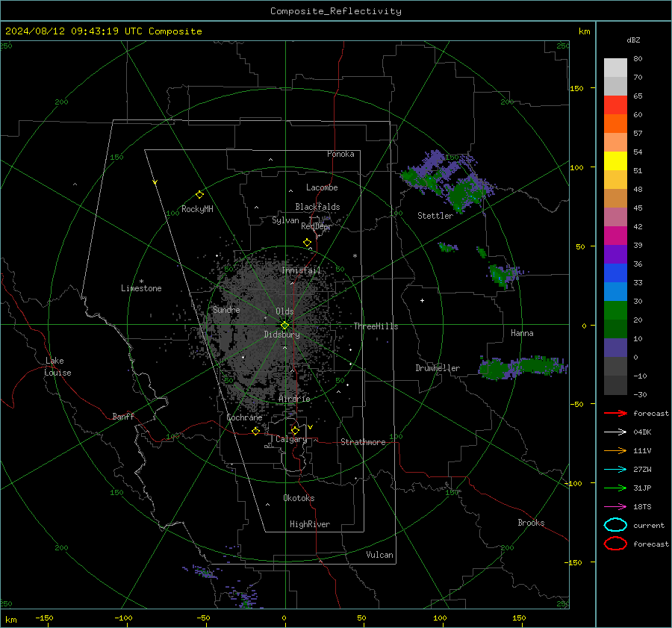Click the green 30 dBZ color swatch

pos(615,310)
